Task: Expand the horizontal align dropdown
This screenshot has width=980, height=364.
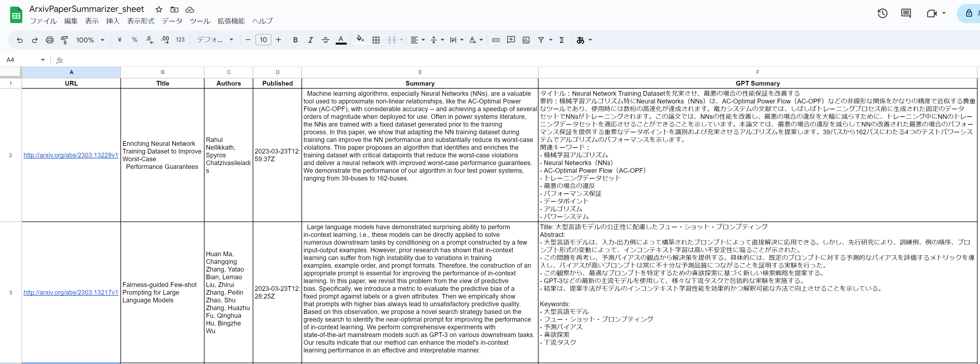Action: (418, 40)
